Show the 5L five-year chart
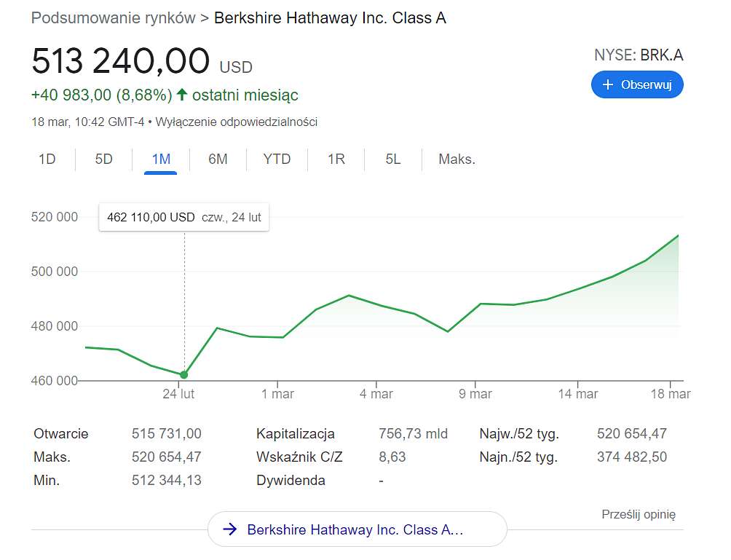Image resolution: width=731 pixels, height=560 pixels. point(393,159)
